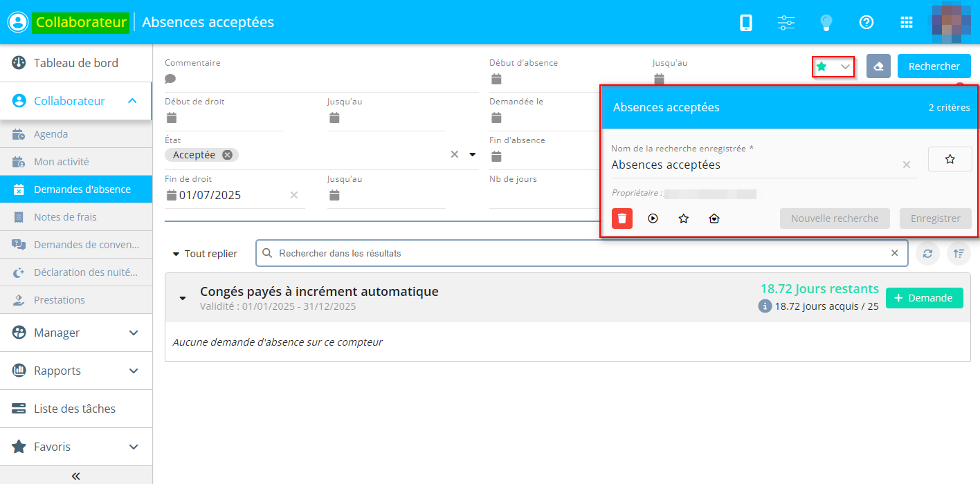Go to Tableau de bord
Screen dimensions: 980x484
76,63
